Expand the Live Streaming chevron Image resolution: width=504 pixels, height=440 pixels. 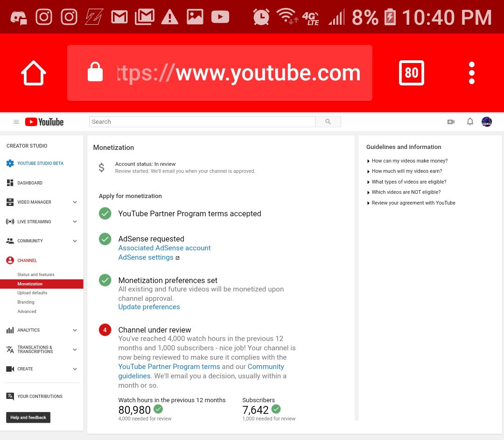click(75, 221)
